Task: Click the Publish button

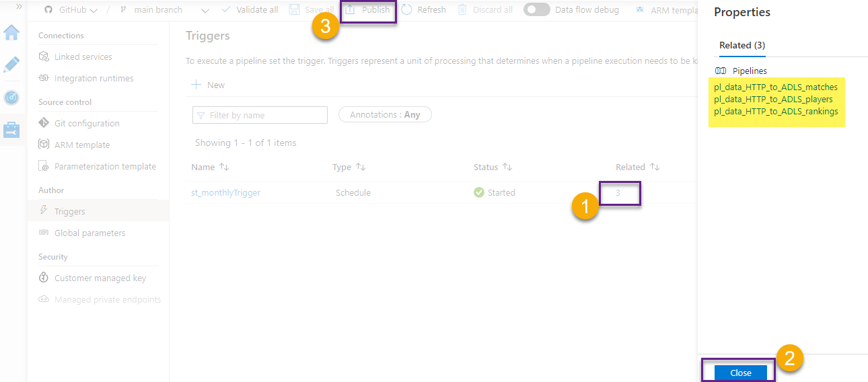Action: coord(368,10)
